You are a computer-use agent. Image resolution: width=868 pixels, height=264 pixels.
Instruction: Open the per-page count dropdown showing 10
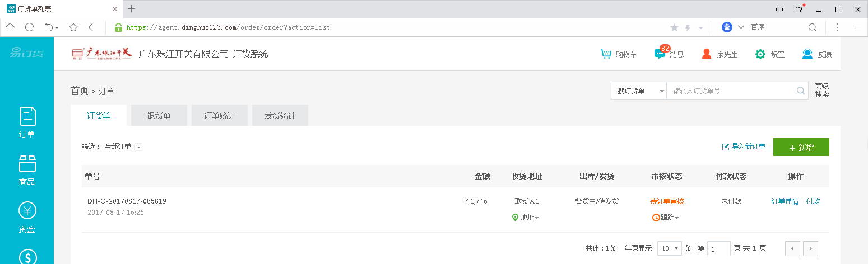tap(670, 248)
